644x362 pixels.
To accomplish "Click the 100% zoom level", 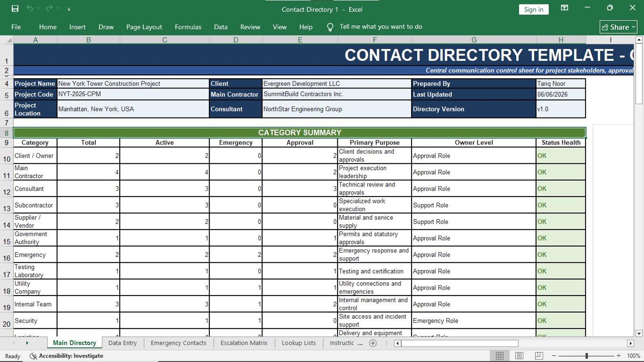I will coord(633,356).
